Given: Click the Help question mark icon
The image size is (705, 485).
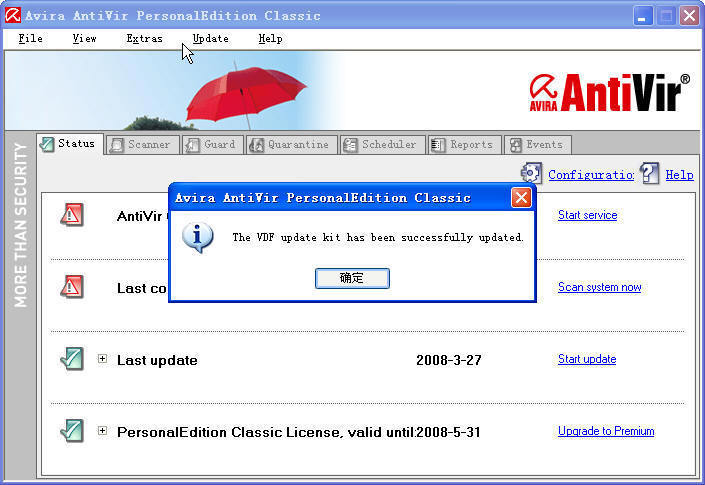Looking at the screenshot, I should point(651,173).
